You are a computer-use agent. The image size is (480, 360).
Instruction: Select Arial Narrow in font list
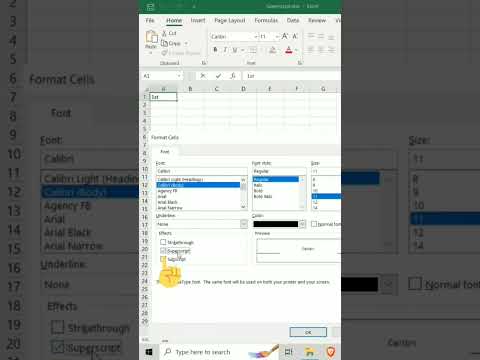[198, 208]
